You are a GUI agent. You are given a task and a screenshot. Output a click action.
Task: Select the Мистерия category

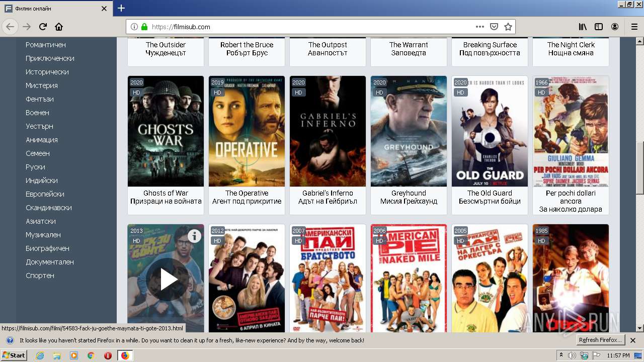click(x=42, y=85)
